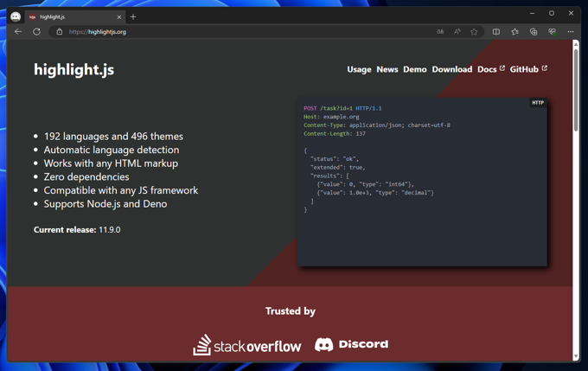Click the scrollbar up arrow

coord(576,43)
